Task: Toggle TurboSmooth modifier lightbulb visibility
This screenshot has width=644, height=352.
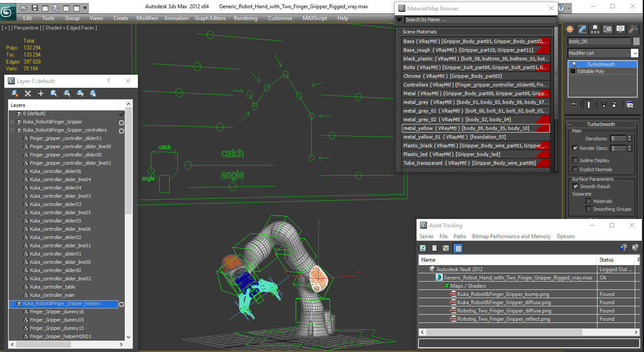Action: click(x=574, y=64)
